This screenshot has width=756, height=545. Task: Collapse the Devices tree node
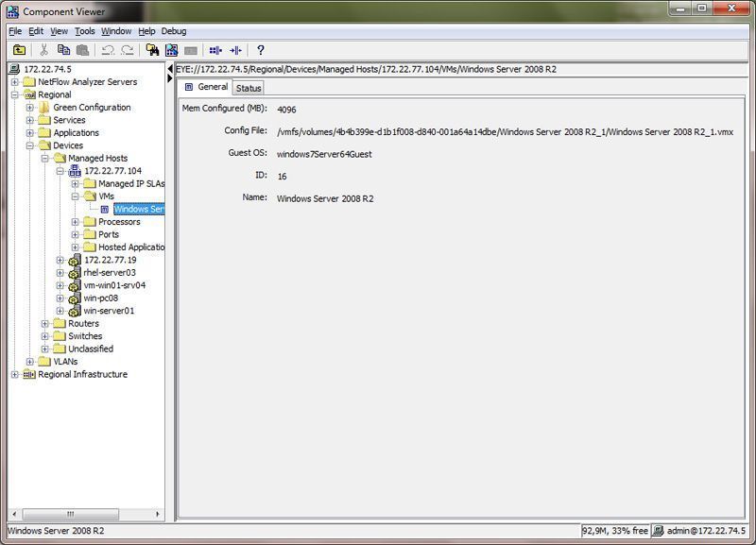(30, 145)
